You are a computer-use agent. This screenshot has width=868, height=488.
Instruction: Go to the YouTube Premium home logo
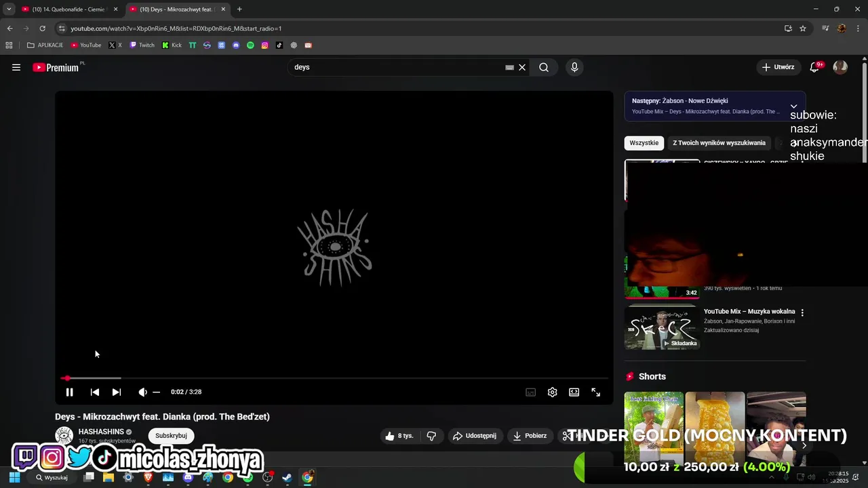(57, 67)
